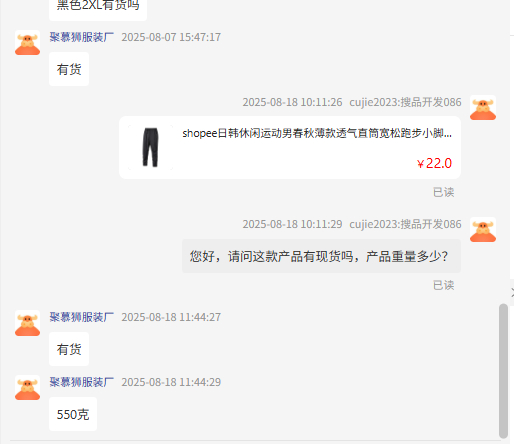
Task: Click cujie2023:搜品开发086 sender name at 10:11:29
Action: point(405,224)
